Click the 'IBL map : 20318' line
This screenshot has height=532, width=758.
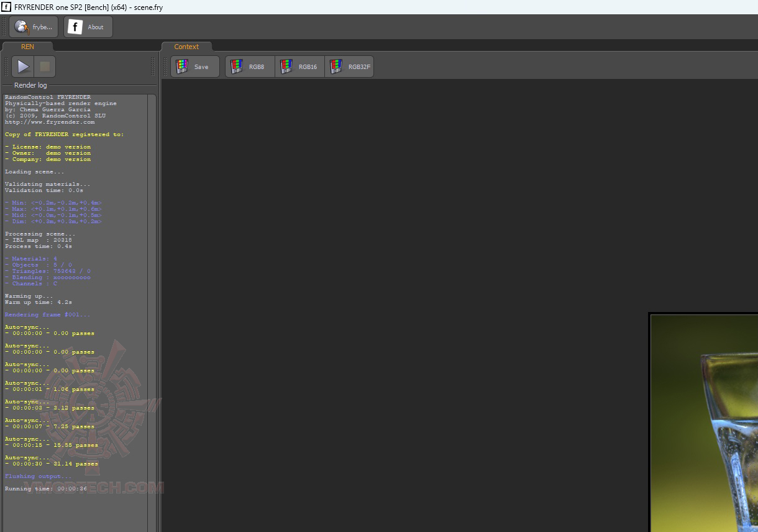[39, 240]
